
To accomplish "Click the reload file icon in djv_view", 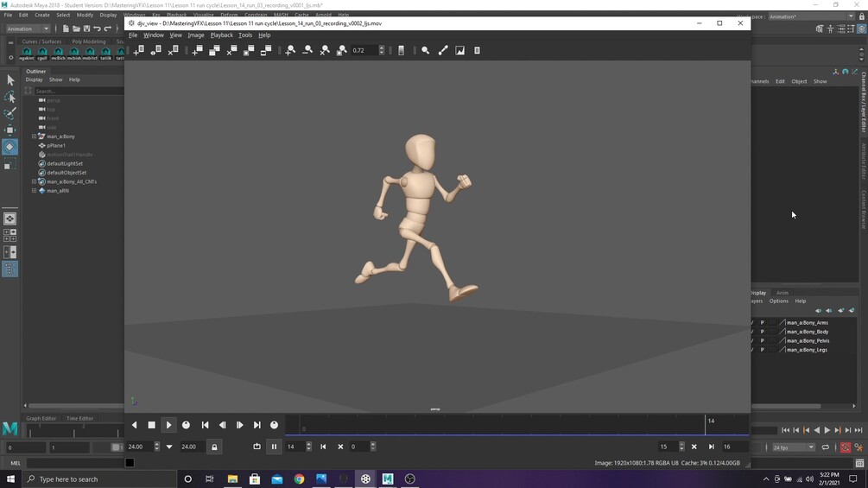I will tap(155, 50).
